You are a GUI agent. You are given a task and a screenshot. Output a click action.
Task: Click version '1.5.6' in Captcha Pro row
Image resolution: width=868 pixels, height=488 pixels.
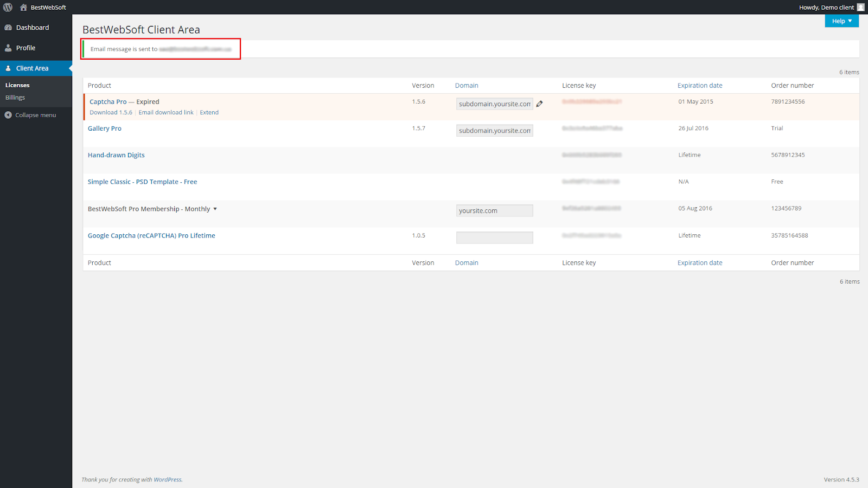[x=418, y=101]
